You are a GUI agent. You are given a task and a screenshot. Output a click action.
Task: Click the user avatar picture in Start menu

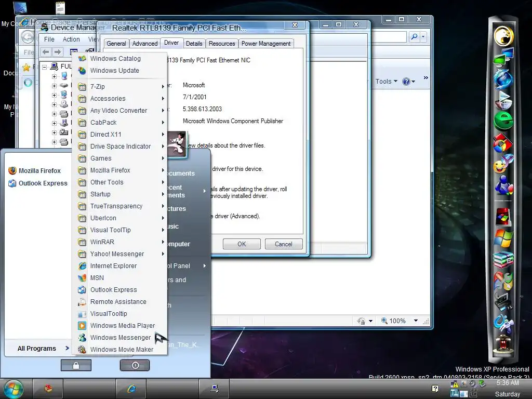pyautogui.click(x=177, y=144)
